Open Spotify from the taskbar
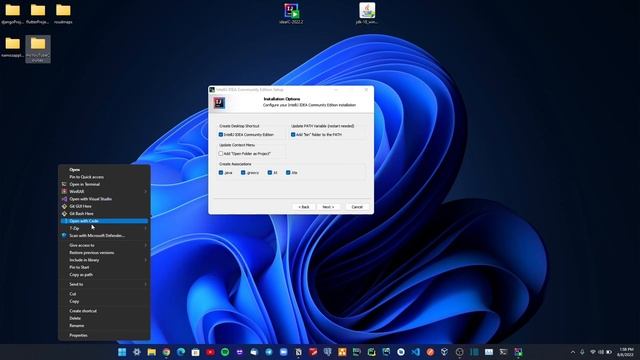Image resolution: width=640 pixels, height=360 pixels. (x=225, y=352)
